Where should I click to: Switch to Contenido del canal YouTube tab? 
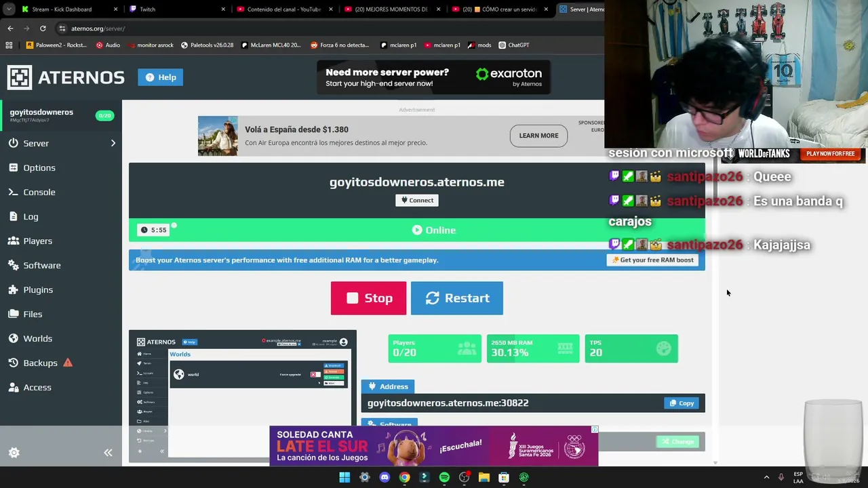285,9
